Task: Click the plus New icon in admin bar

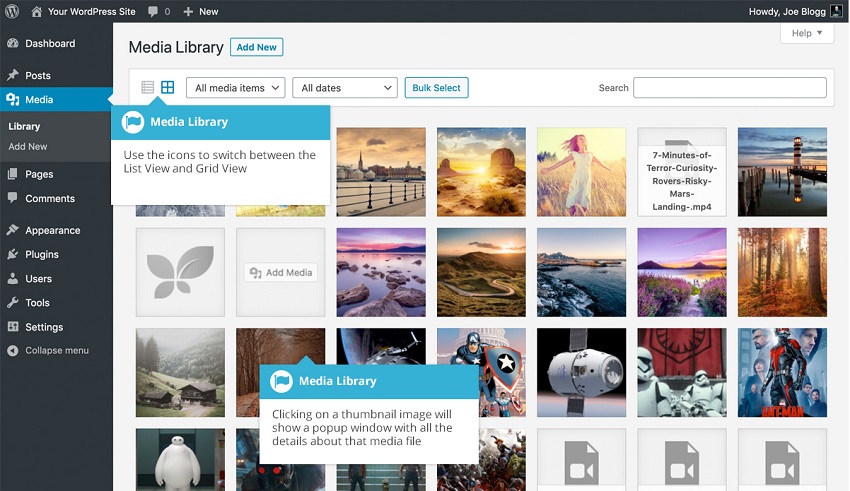Action: [188, 11]
